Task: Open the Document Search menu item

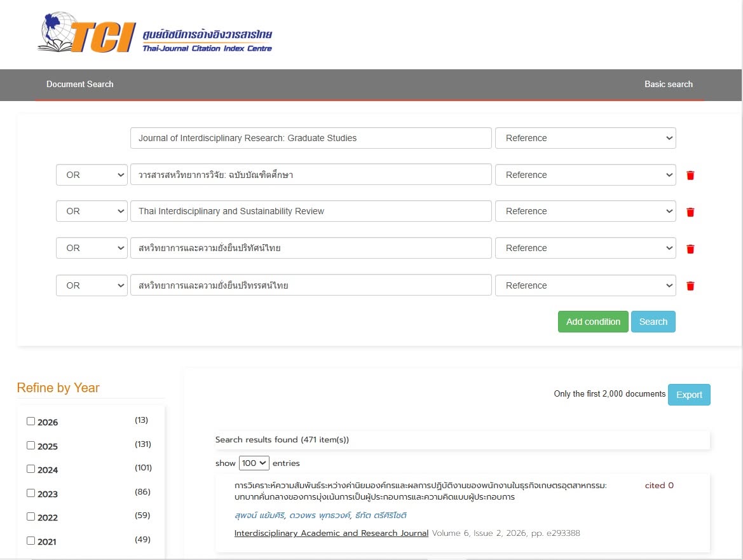Action: [x=79, y=84]
